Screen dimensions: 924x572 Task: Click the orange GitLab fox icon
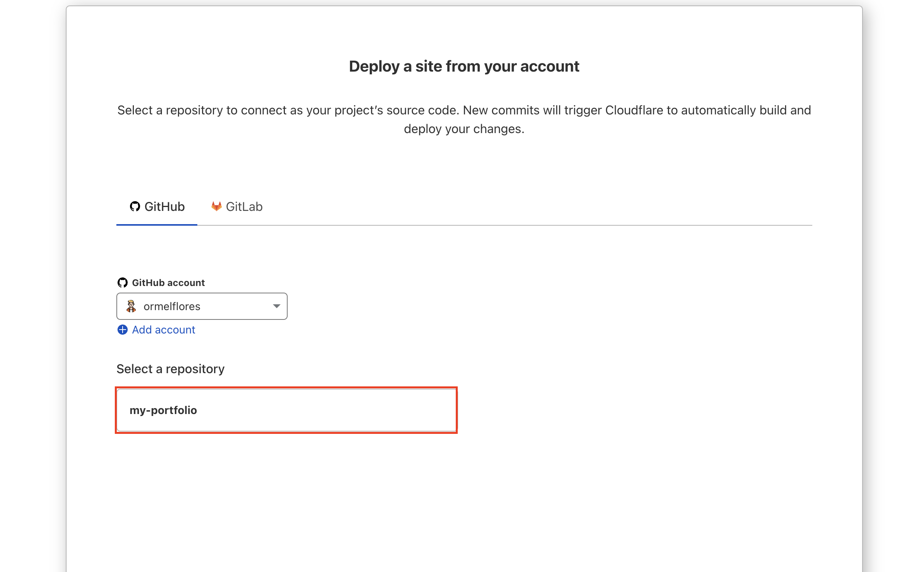coord(216,206)
